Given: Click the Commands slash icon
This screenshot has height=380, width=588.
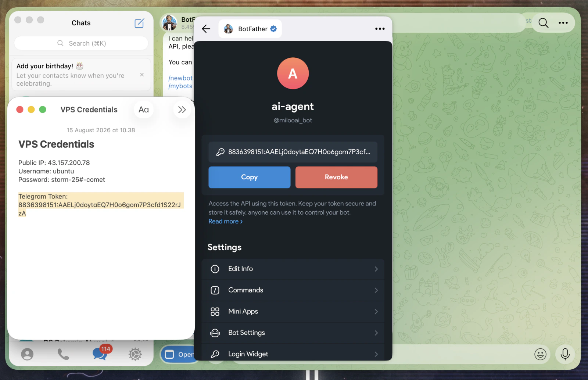Looking at the screenshot, I should 215,290.
